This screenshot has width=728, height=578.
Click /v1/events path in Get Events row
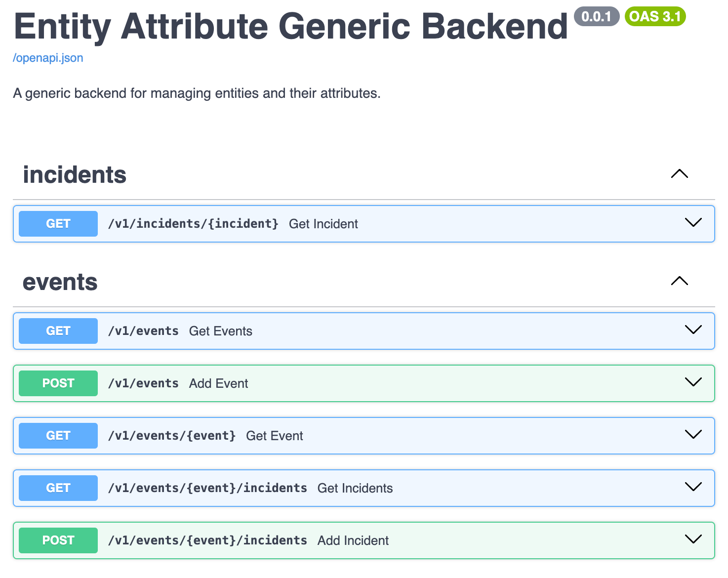[x=143, y=331]
